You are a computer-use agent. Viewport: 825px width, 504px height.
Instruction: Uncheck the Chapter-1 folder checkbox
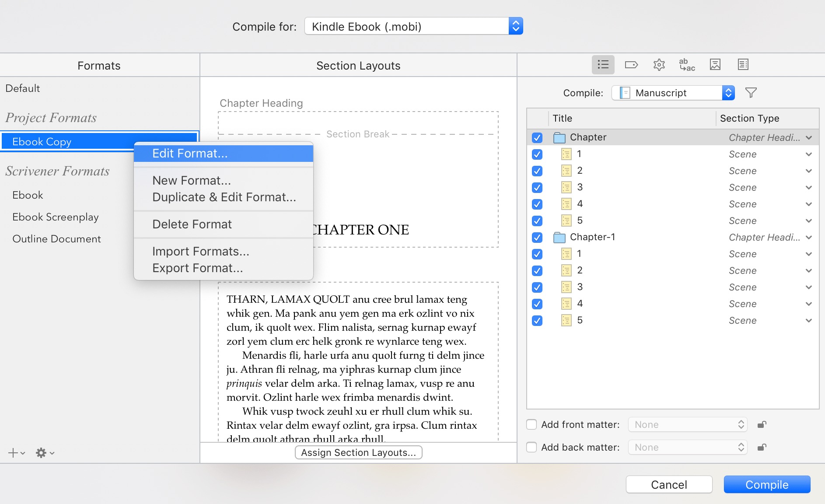pyautogui.click(x=537, y=237)
